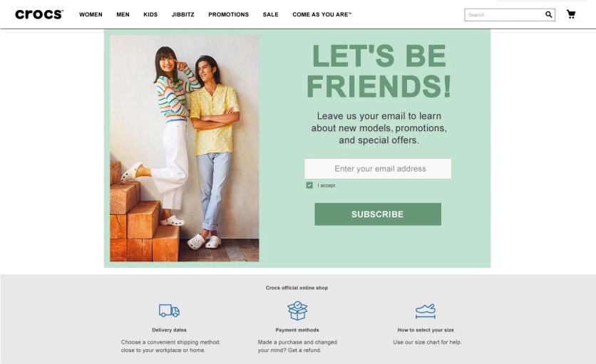Click the models wearing Crocs photo
The image size is (596, 364).
[185, 148]
